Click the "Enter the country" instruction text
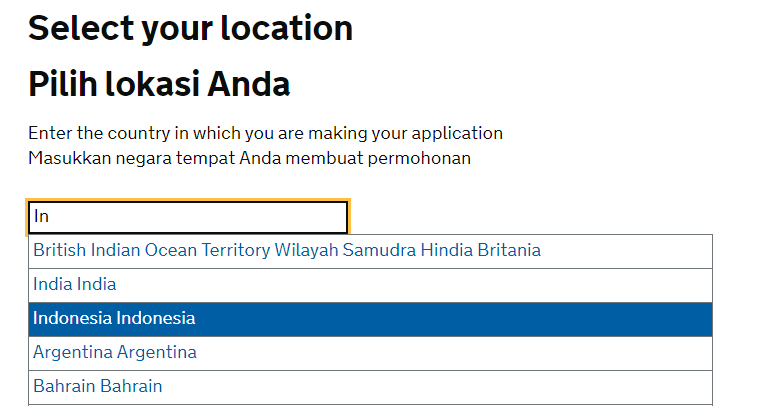Viewport: 762px width, 406px height. pos(265,133)
